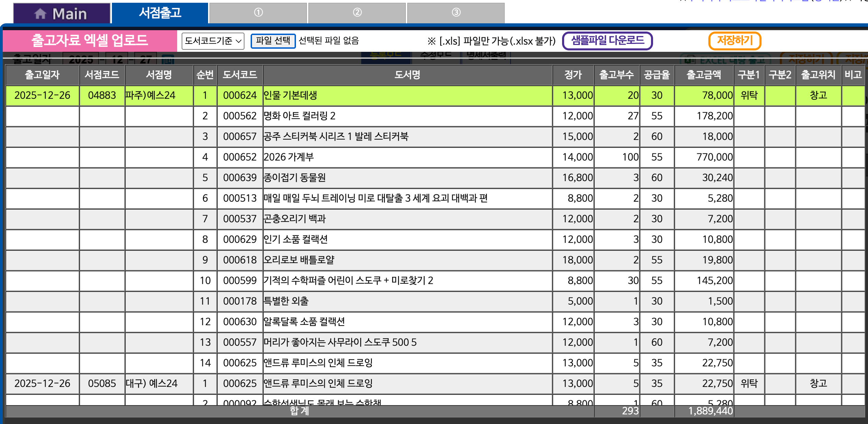Download the sample file via 샘플파일 다운로드
The image size is (868, 424).
[607, 41]
